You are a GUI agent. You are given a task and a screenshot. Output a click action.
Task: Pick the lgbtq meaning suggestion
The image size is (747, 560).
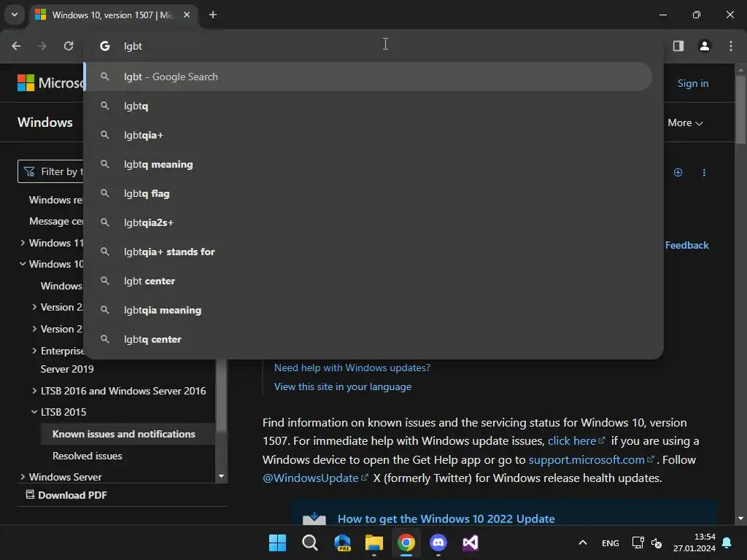[368, 164]
